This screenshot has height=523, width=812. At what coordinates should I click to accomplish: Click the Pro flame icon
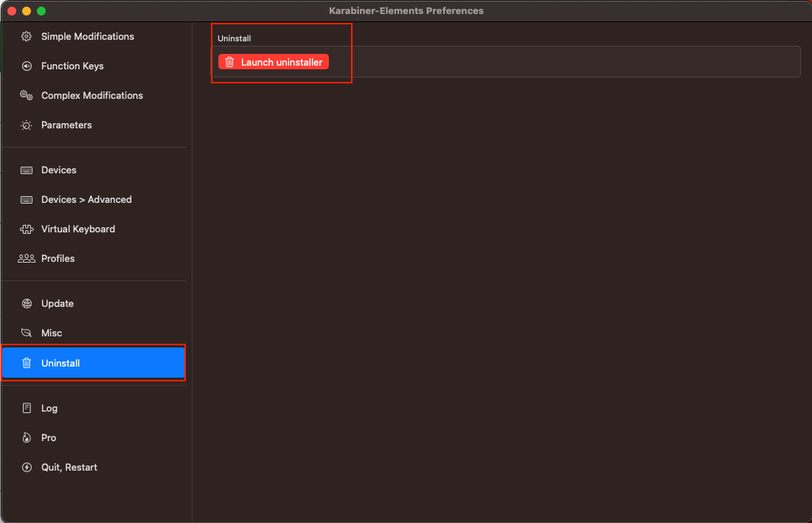[x=27, y=437]
